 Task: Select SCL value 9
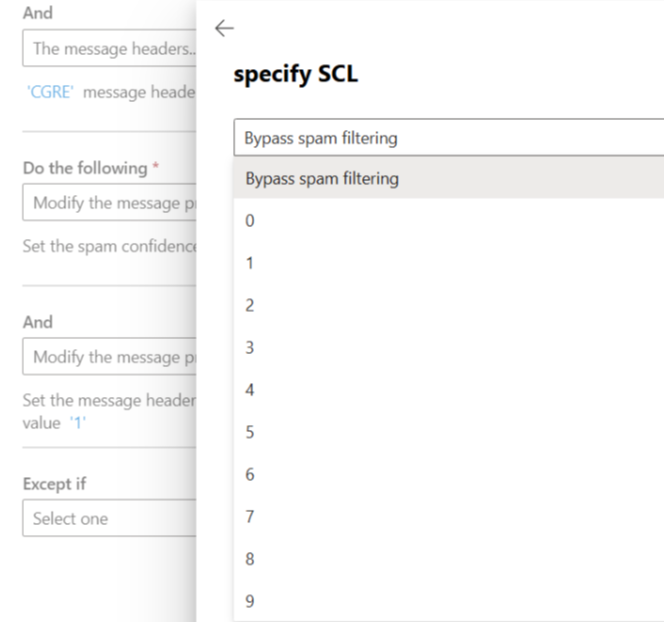(x=249, y=602)
